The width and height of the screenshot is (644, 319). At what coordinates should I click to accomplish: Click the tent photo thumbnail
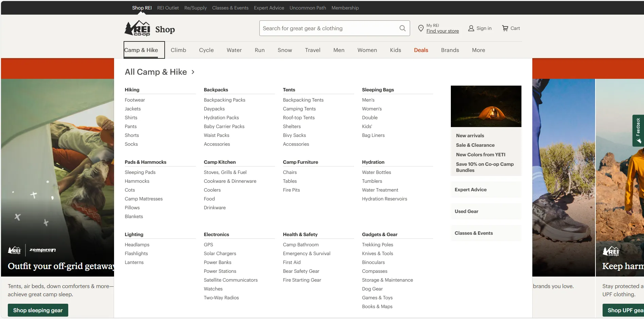pyautogui.click(x=486, y=106)
